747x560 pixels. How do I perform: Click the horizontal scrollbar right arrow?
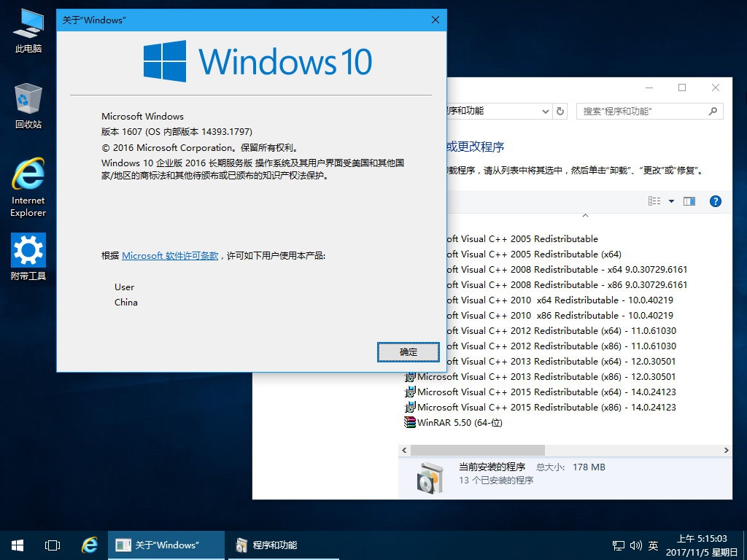point(726,450)
